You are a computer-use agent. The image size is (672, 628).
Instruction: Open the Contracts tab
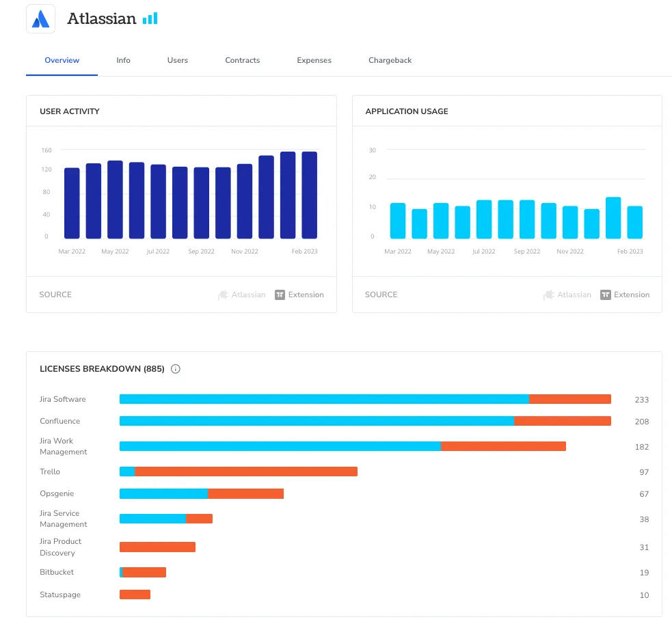coord(243,60)
